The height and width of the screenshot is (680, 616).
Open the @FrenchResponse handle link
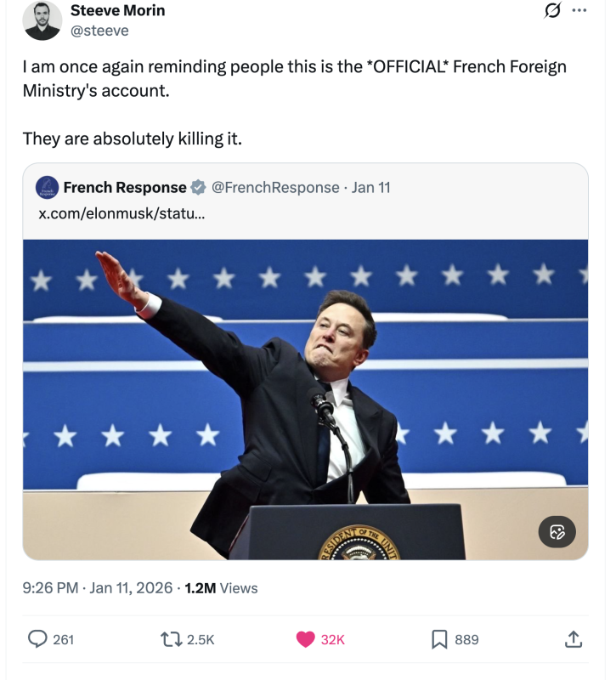point(274,187)
